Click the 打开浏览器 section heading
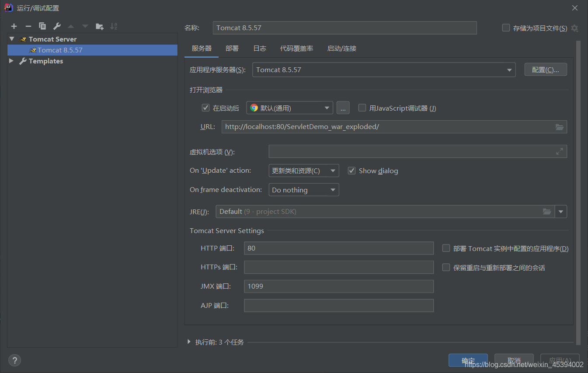 [x=206, y=90]
